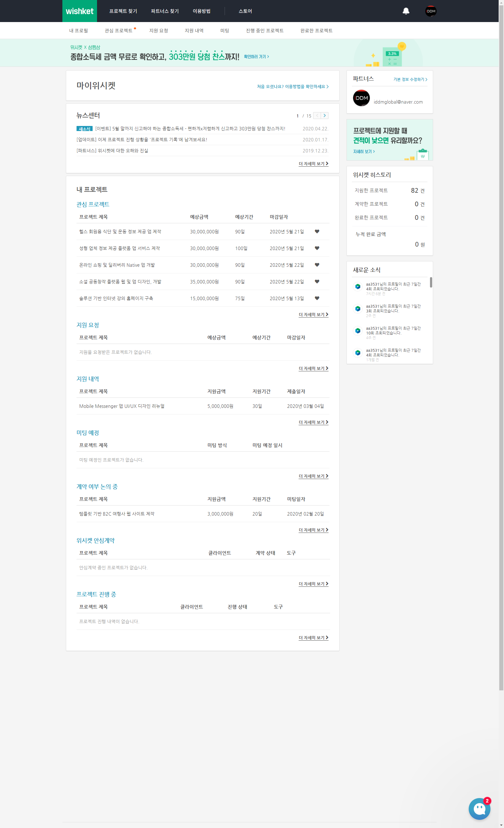Open the DDM profile avatar menu
The image size is (504, 828).
(x=430, y=11)
